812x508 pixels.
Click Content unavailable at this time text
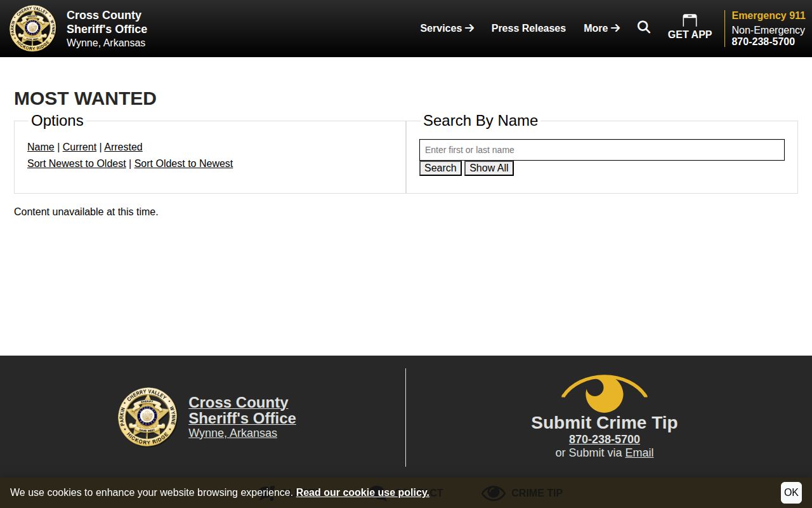[86, 211]
